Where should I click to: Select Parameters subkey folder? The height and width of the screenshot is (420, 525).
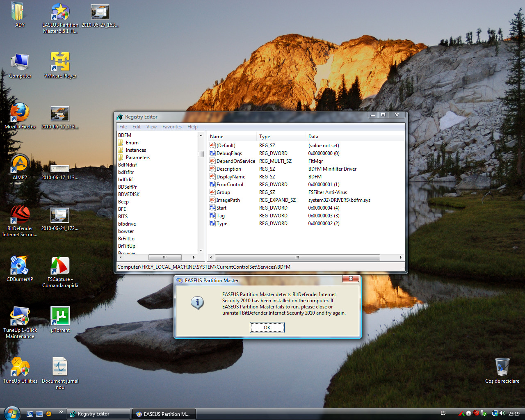[138, 157]
